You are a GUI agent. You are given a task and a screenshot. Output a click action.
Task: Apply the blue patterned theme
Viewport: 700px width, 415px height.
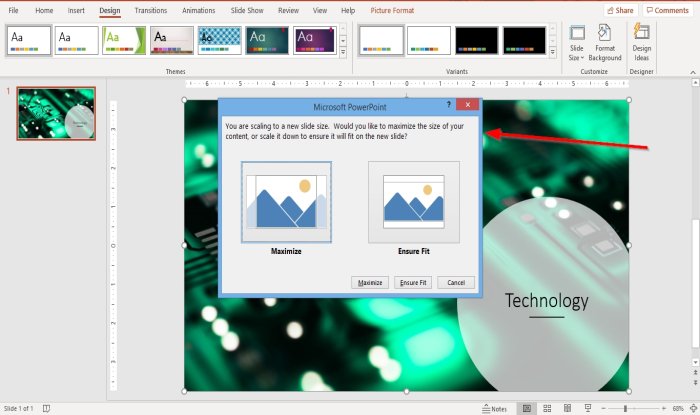tap(219, 40)
